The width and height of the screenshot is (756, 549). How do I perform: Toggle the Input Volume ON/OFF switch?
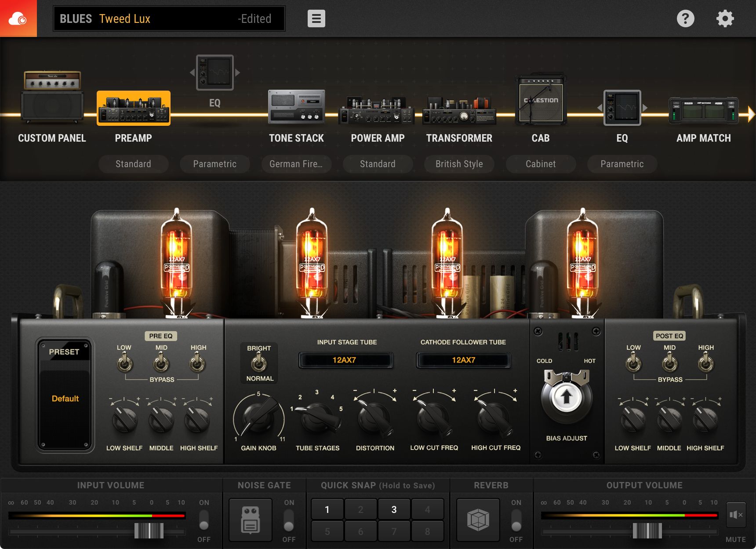pos(204,520)
